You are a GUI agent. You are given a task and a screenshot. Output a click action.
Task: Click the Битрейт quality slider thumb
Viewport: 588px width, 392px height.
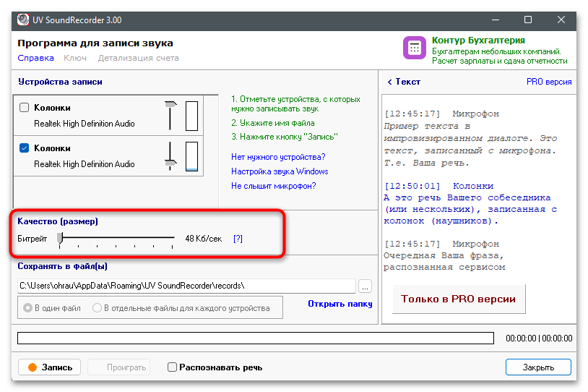(61, 237)
